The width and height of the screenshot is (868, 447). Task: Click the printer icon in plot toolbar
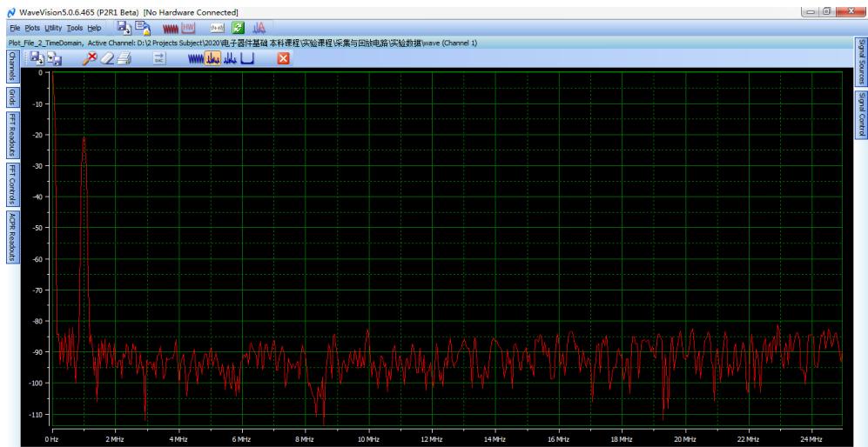click(124, 58)
